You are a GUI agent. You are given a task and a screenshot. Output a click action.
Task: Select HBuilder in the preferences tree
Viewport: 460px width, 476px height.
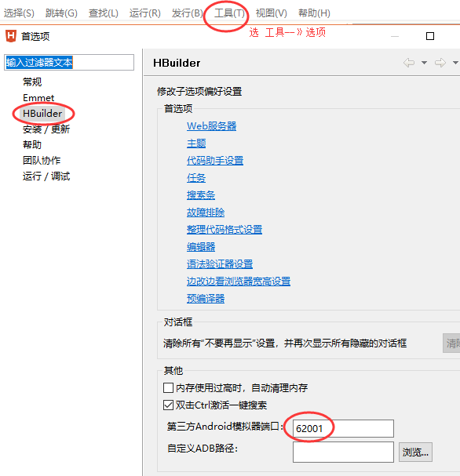42,113
